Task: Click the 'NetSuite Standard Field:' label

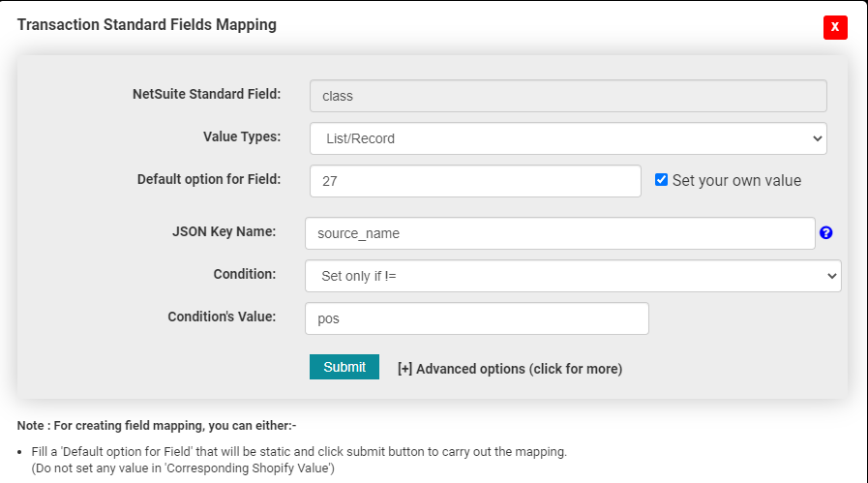Action: (206, 94)
